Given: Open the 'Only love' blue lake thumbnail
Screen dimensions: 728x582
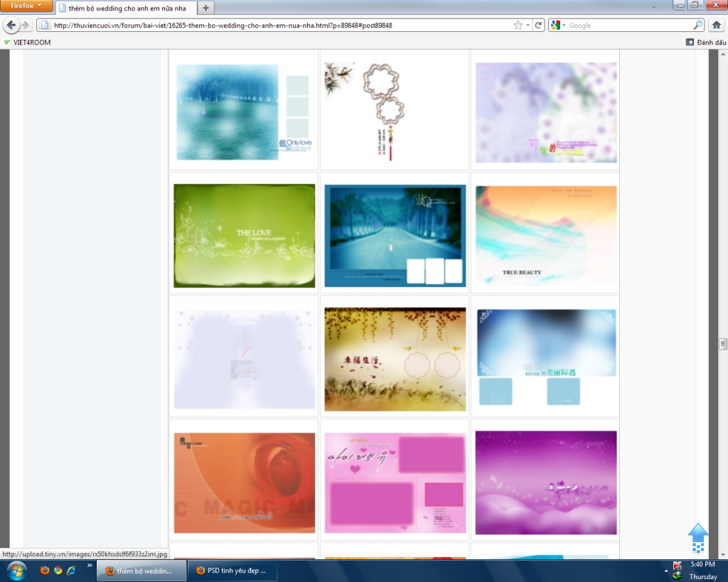Looking at the screenshot, I should point(244,112).
